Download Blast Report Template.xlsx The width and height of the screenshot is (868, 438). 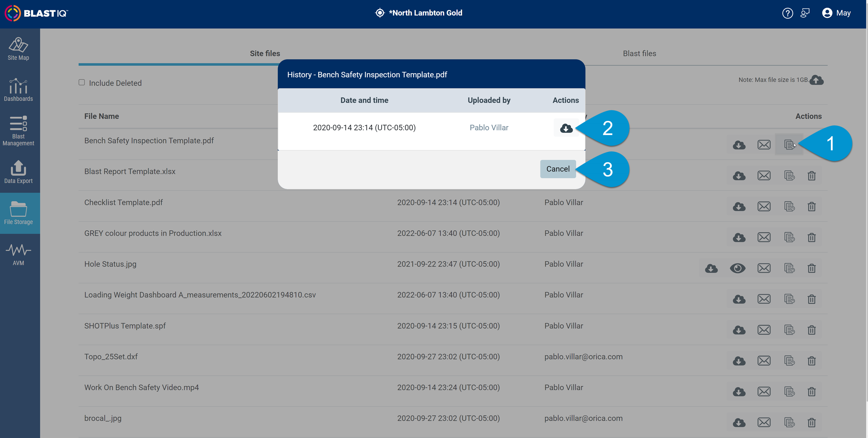(739, 176)
